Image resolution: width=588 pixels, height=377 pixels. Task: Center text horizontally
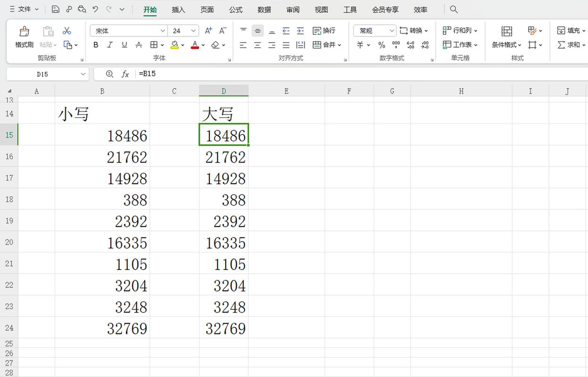click(x=257, y=45)
